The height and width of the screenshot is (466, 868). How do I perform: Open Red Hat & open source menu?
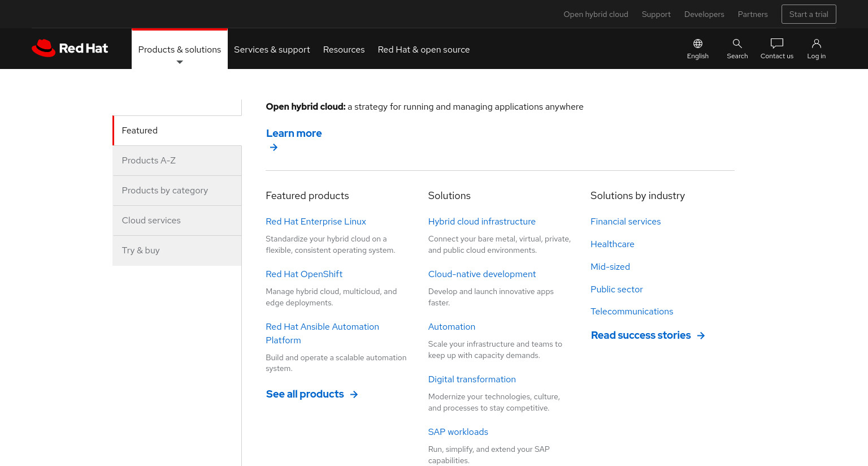point(424,49)
